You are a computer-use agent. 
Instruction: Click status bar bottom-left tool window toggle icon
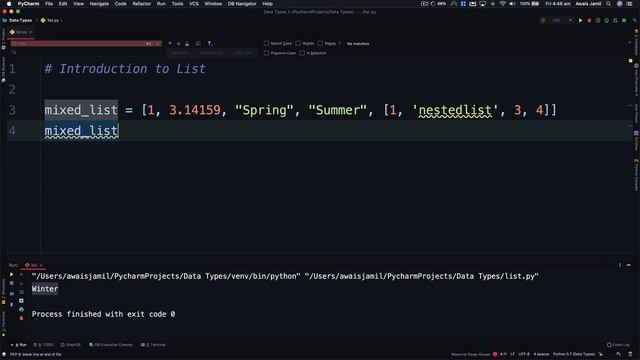[x=4, y=354]
